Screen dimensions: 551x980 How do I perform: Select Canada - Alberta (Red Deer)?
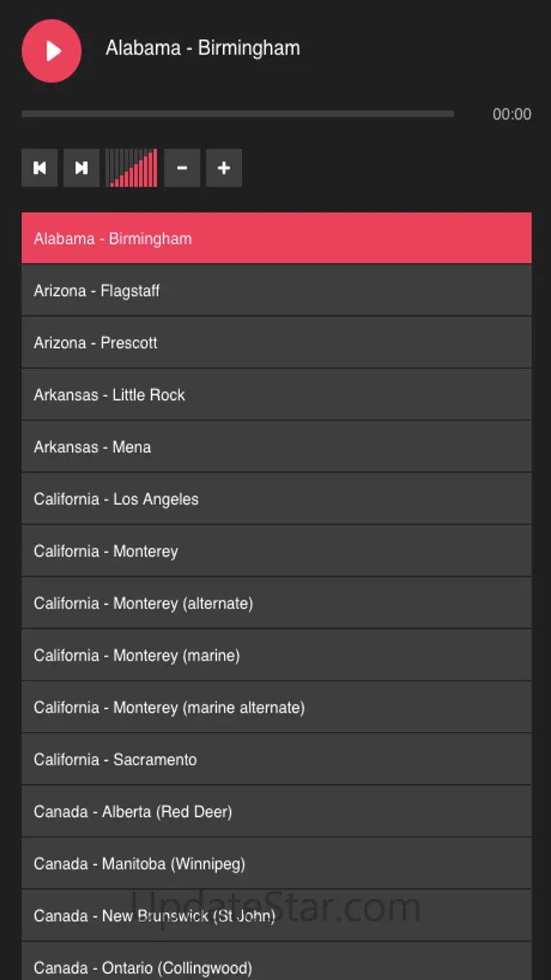point(276,812)
